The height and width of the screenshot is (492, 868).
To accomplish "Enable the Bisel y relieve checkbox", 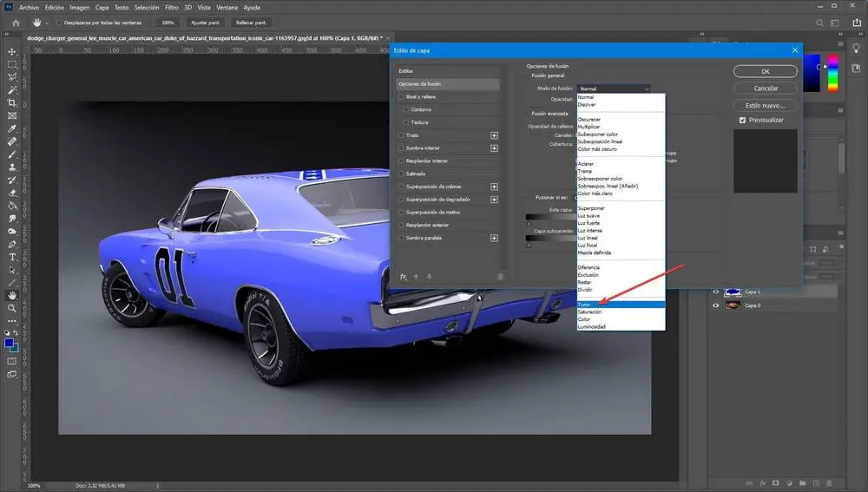I will tap(401, 97).
